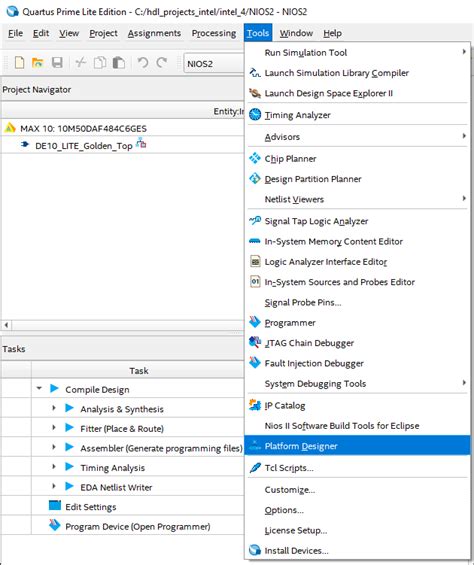Screen dimensions: 474x565
Task: Close the open Tools menu
Action: click(258, 33)
